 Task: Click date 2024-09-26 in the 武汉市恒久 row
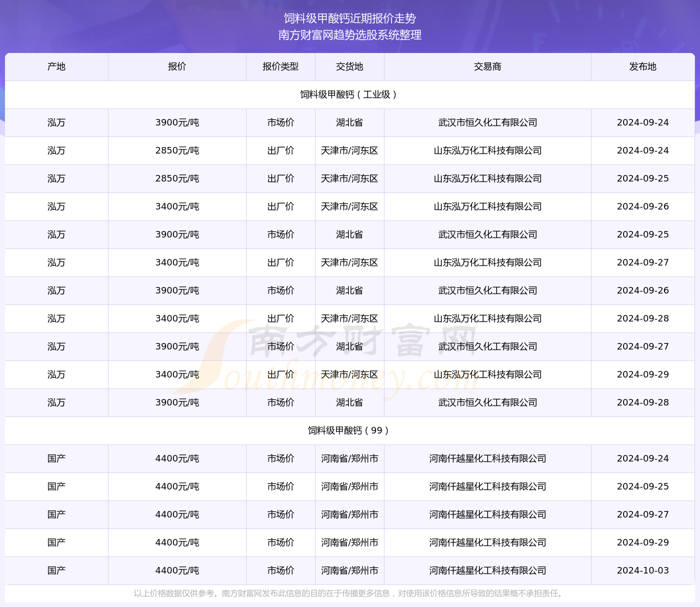pyautogui.click(x=643, y=290)
